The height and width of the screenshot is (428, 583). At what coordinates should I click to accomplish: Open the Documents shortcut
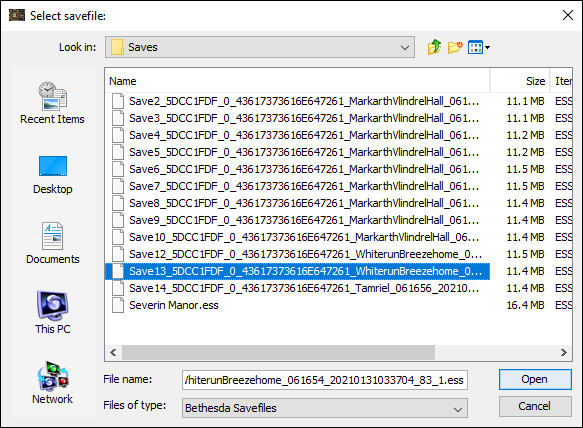coord(52,243)
